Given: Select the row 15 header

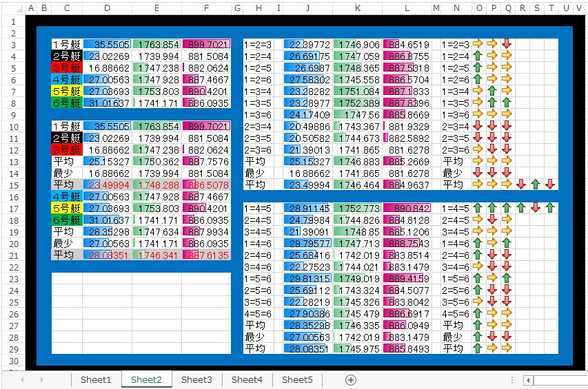Looking at the screenshot, I should coord(14,185).
